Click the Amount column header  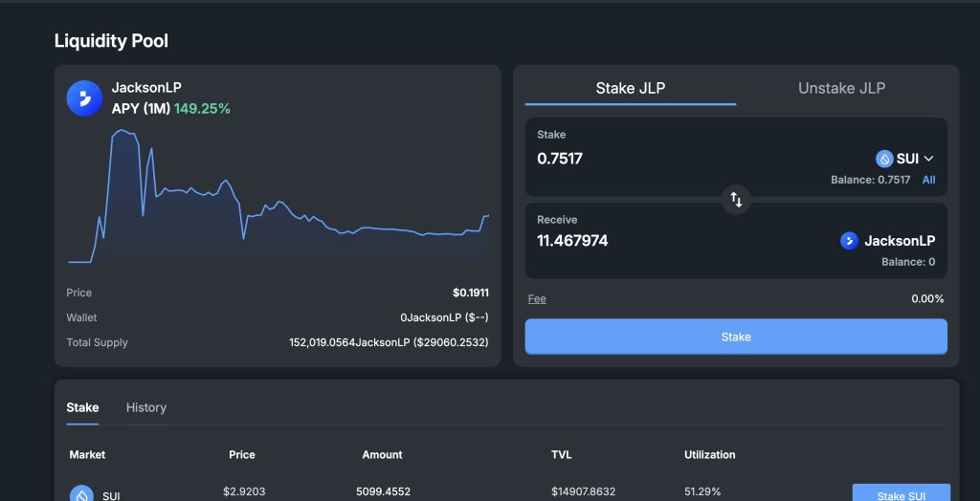click(383, 455)
